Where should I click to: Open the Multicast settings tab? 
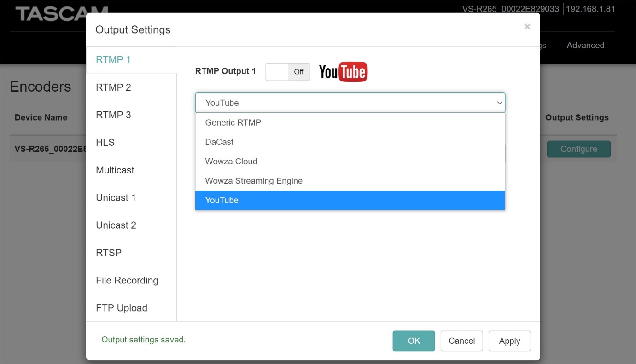click(115, 170)
